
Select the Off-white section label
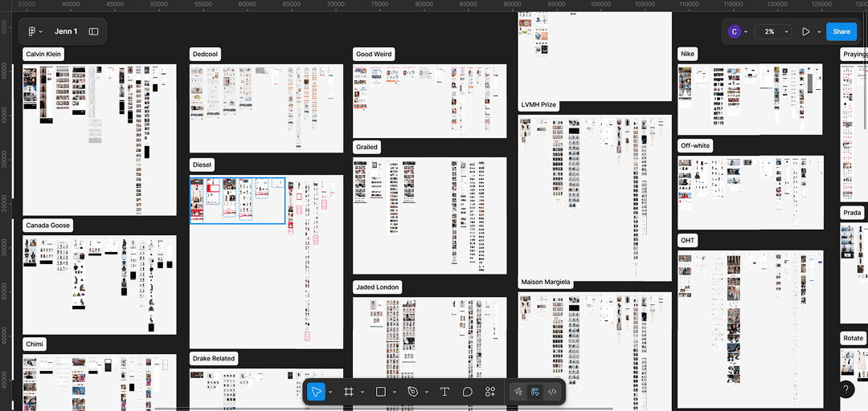tap(696, 145)
